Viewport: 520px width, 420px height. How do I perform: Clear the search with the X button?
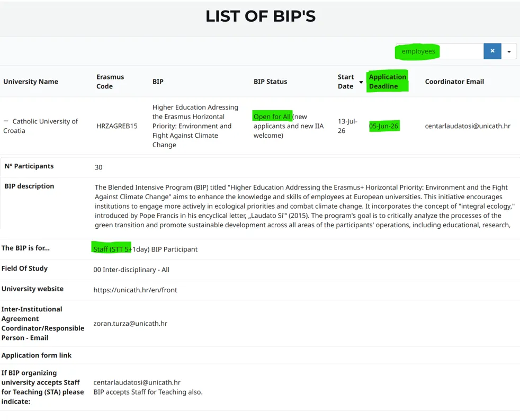492,51
